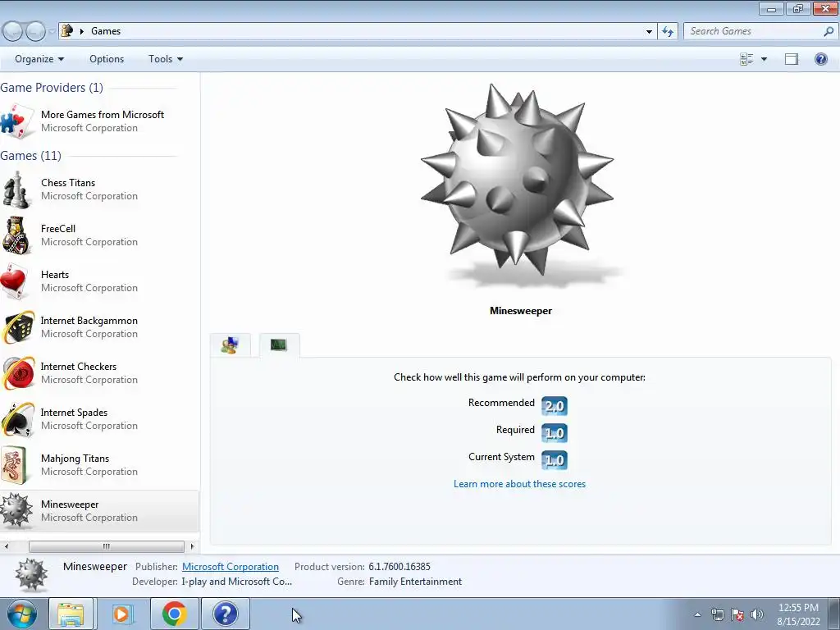The width and height of the screenshot is (840, 630).
Task: Show hidden tray icons arrow
Action: tap(697, 614)
